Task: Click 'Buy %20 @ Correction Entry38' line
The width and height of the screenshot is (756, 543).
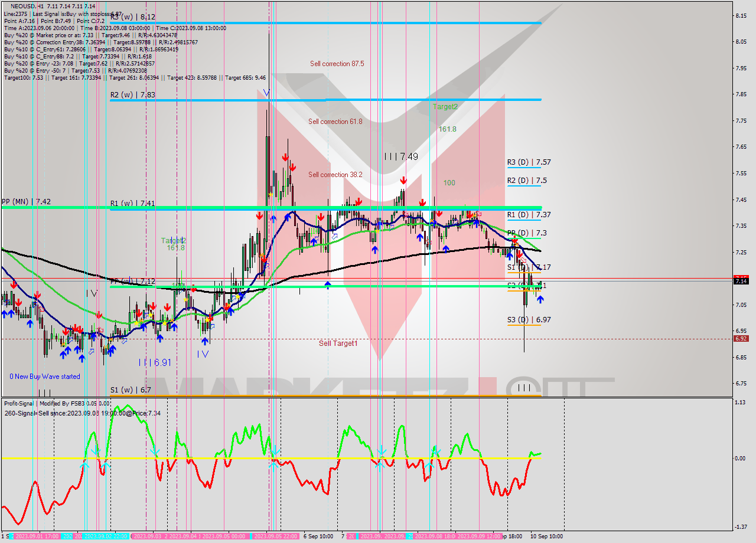Action: pyautogui.click(x=100, y=42)
